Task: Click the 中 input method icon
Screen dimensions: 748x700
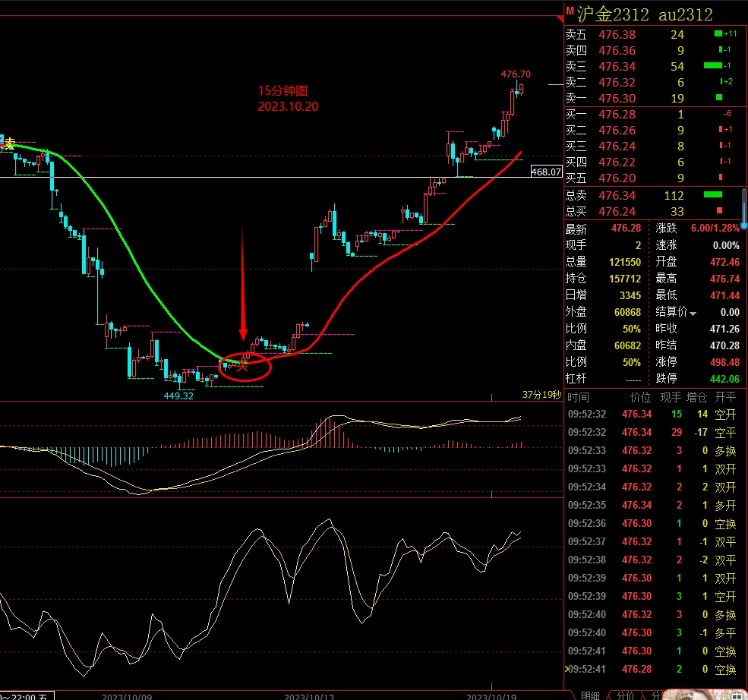Action: (x=735, y=694)
